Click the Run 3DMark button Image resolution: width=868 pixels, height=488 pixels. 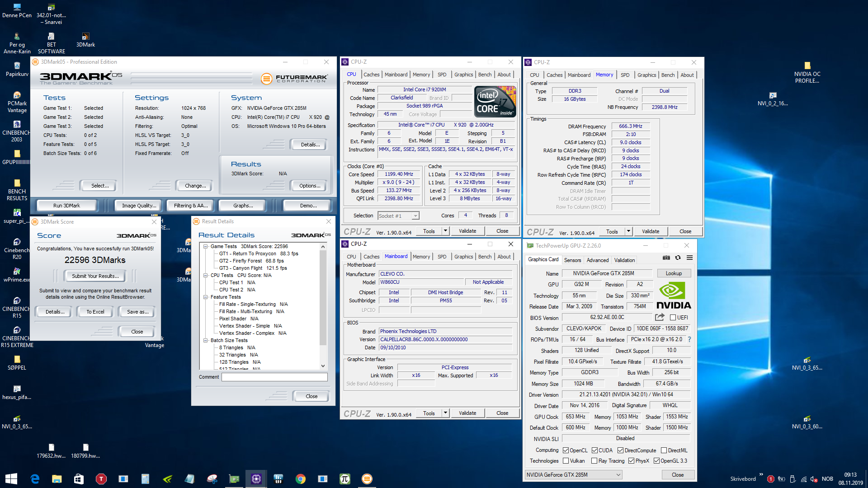[x=66, y=206]
